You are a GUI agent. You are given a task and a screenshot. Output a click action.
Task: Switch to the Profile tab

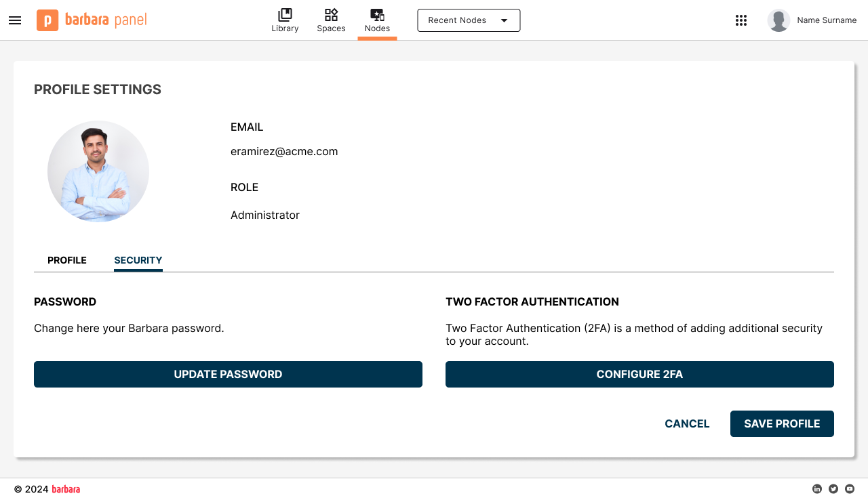[67, 260]
